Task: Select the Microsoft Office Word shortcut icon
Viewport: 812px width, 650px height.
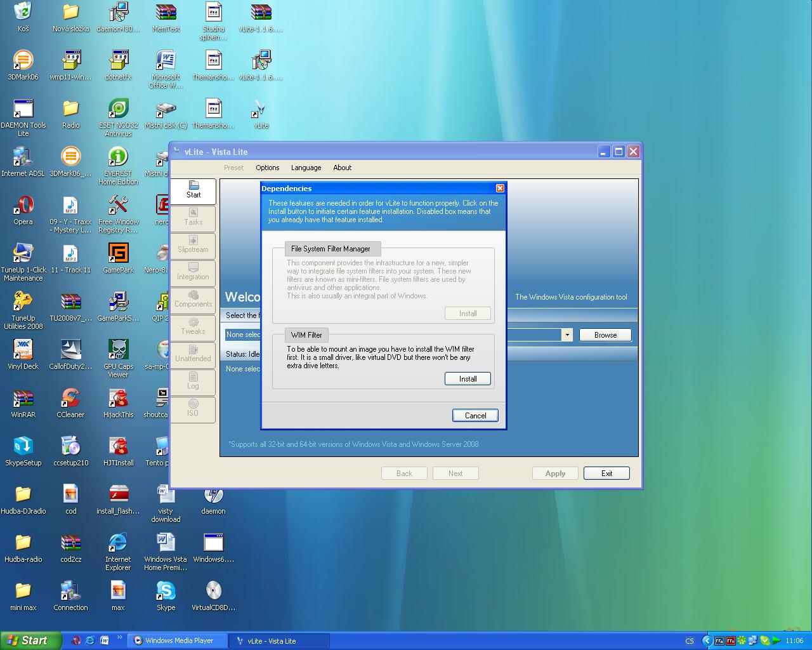Action: pyautogui.click(x=166, y=69)
